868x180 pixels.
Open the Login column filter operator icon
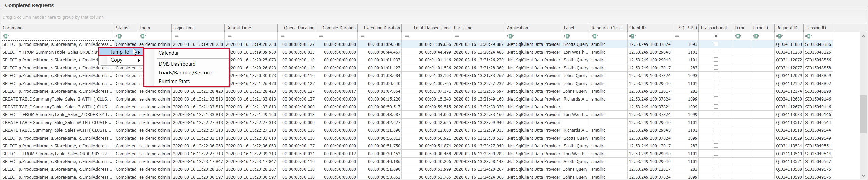[143, 36]
